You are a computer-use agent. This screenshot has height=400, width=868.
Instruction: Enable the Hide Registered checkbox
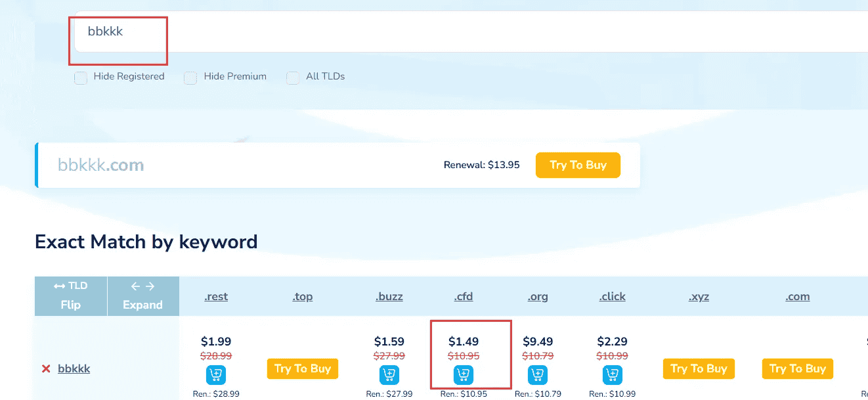[x=81, y=78]
